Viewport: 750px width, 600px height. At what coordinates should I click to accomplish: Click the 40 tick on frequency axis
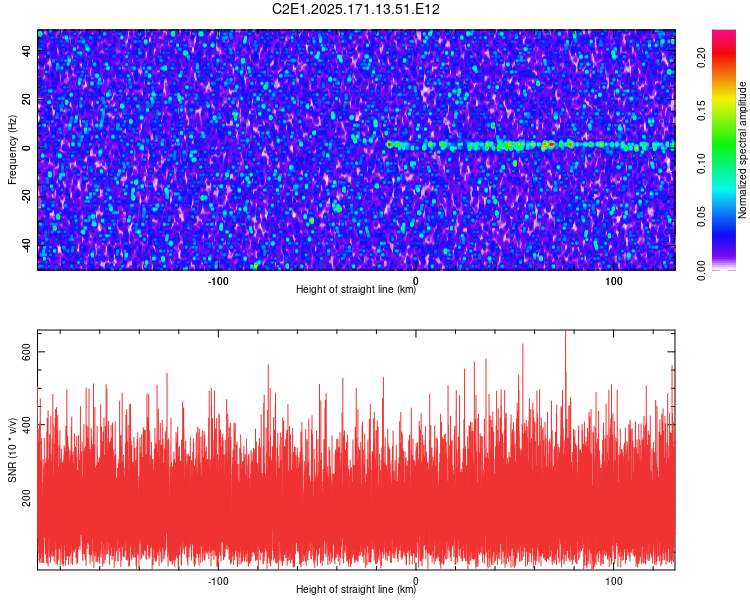point(27,50)
